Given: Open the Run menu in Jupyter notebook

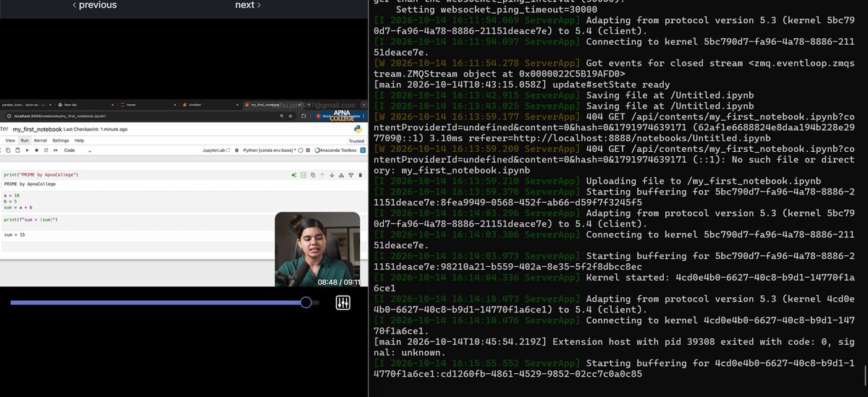Looking at the screenshot, I should click(x=25, y=140).
